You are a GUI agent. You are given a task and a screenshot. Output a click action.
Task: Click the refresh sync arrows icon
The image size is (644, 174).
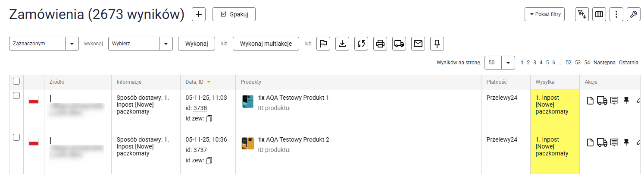click(x=361, y=44)
